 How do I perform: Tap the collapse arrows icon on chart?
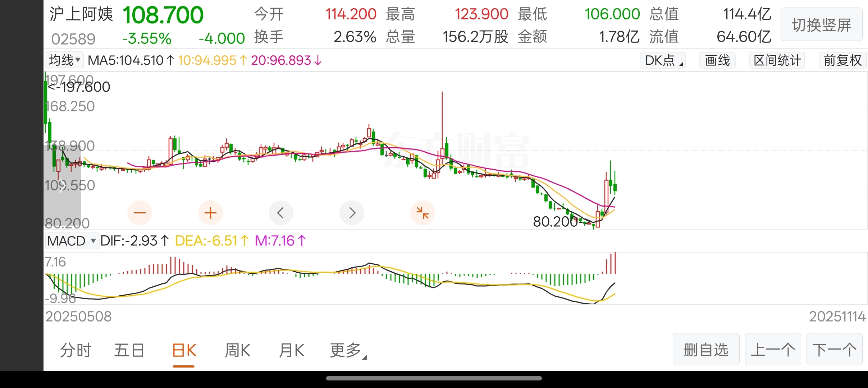(x=422, y=213)
